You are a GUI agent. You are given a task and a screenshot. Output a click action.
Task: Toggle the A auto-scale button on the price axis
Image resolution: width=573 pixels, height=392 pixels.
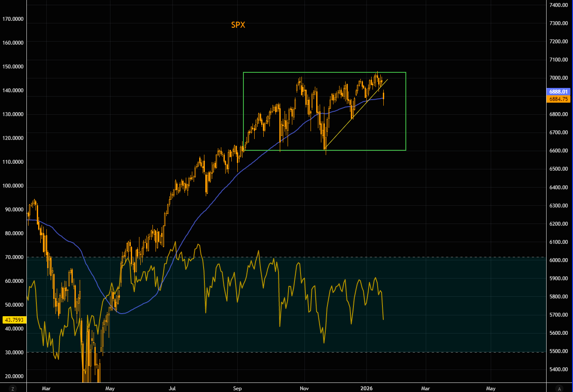(x=560, y=388)
